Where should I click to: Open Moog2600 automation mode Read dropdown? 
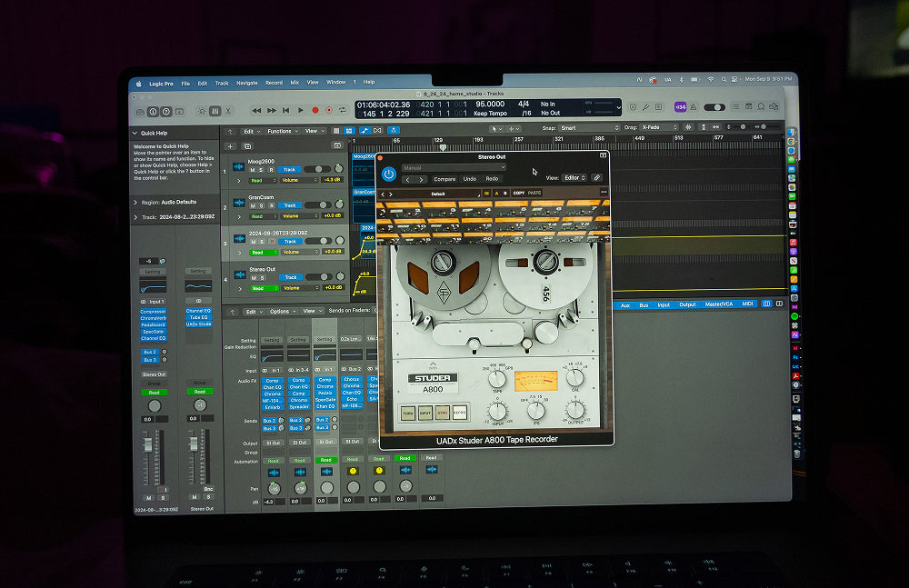coord(263,180)
